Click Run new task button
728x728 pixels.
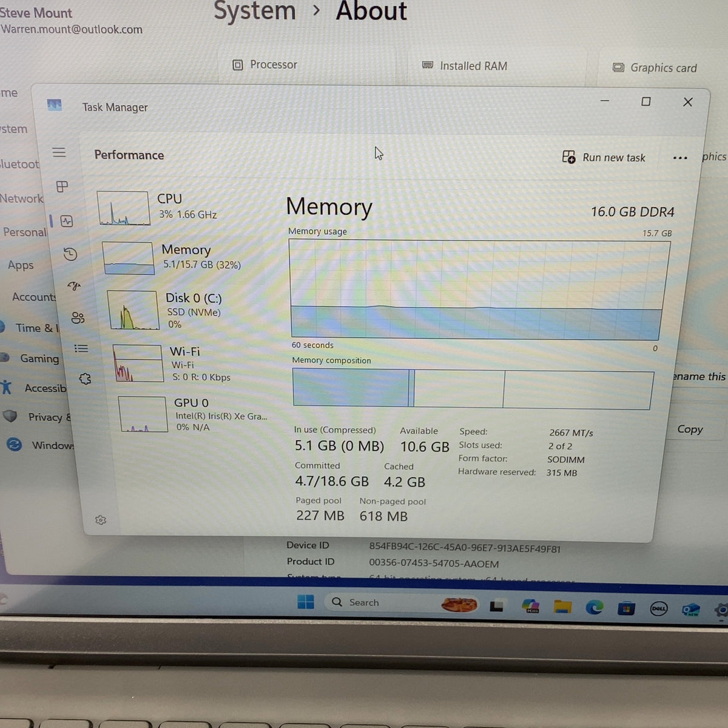[604, 157]
